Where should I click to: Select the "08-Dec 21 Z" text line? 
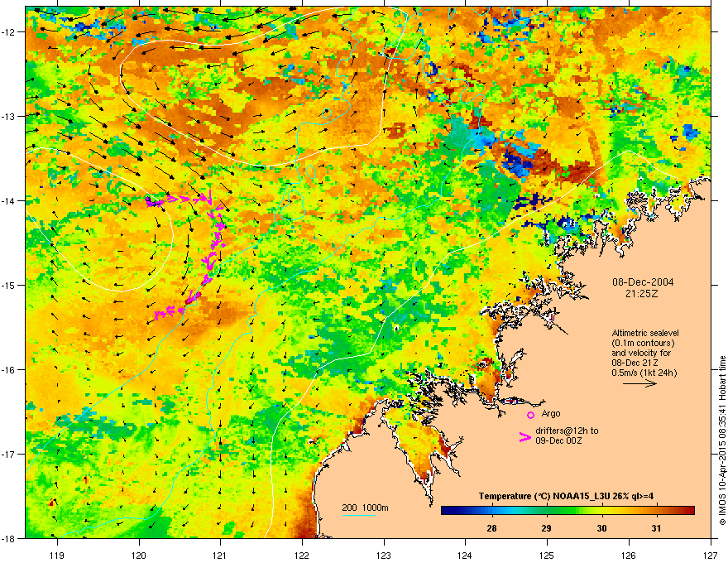point(635,363)
